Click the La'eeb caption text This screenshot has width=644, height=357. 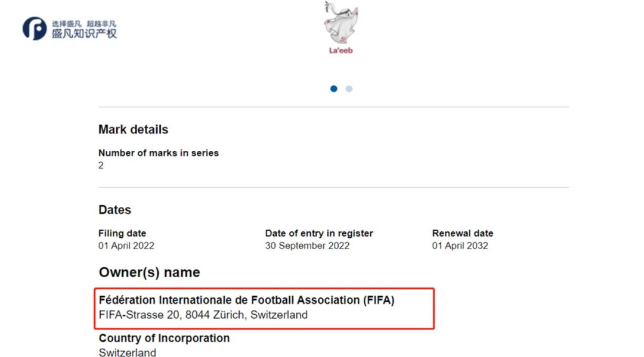pyautogui.click(x=341, y=51)
